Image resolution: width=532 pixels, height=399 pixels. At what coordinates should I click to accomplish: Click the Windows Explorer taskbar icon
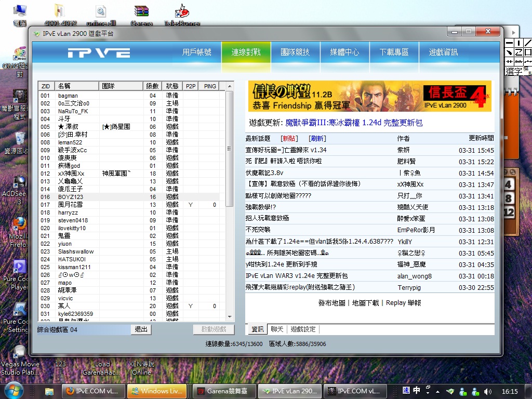coord(49,391)
